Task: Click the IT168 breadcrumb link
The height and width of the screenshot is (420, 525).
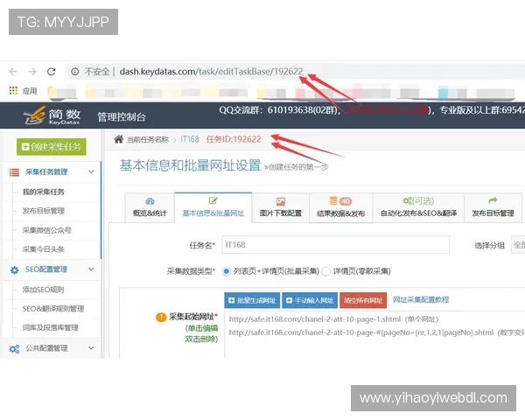Action: point(190,139)
